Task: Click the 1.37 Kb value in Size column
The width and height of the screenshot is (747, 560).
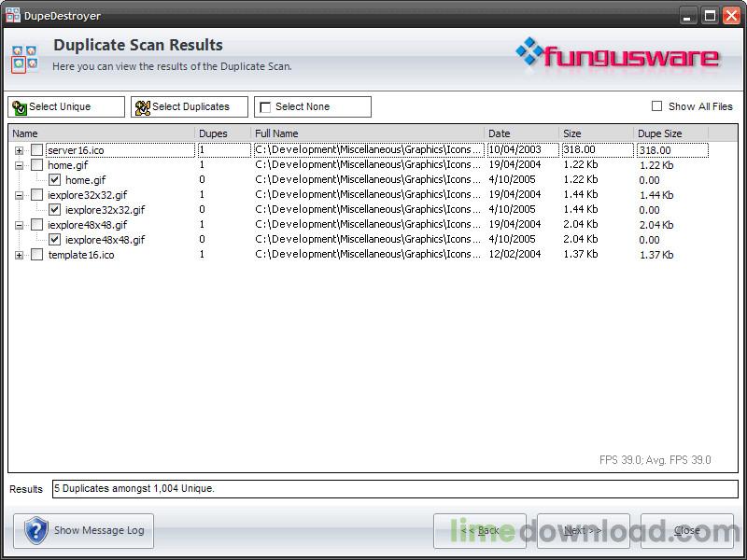Action: (x=581, y=254)
